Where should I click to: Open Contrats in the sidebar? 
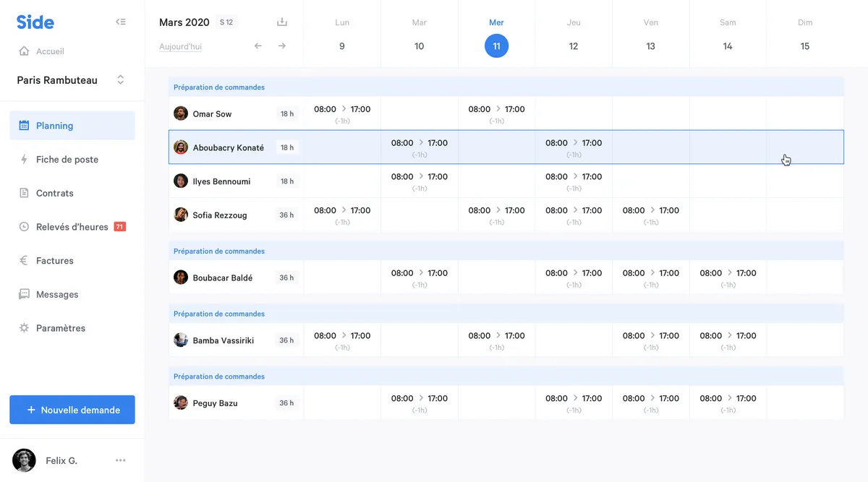click(x=55, y=193)
